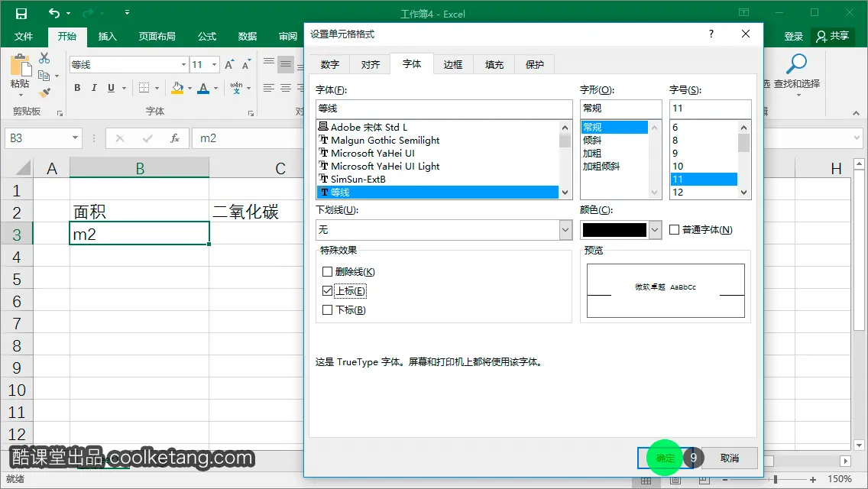Click the align left icon in ribbon
868x489 pixels.
(x=269, y=88)
